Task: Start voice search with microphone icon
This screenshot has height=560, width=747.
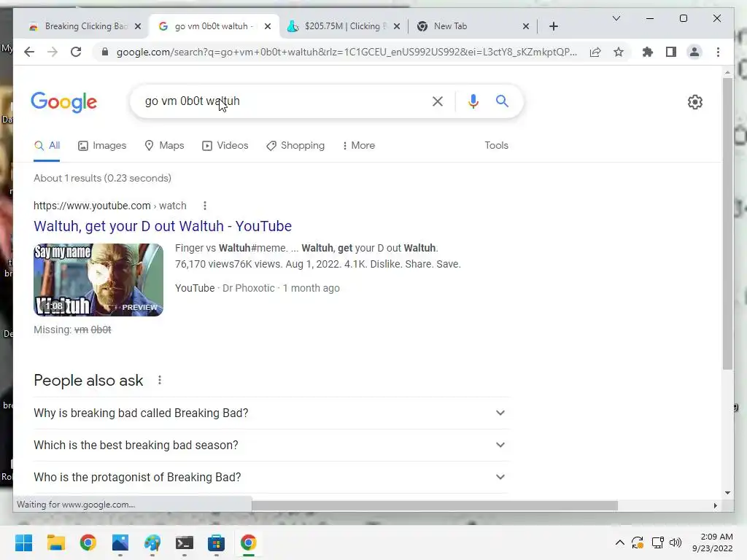Action: pos(473,101)
